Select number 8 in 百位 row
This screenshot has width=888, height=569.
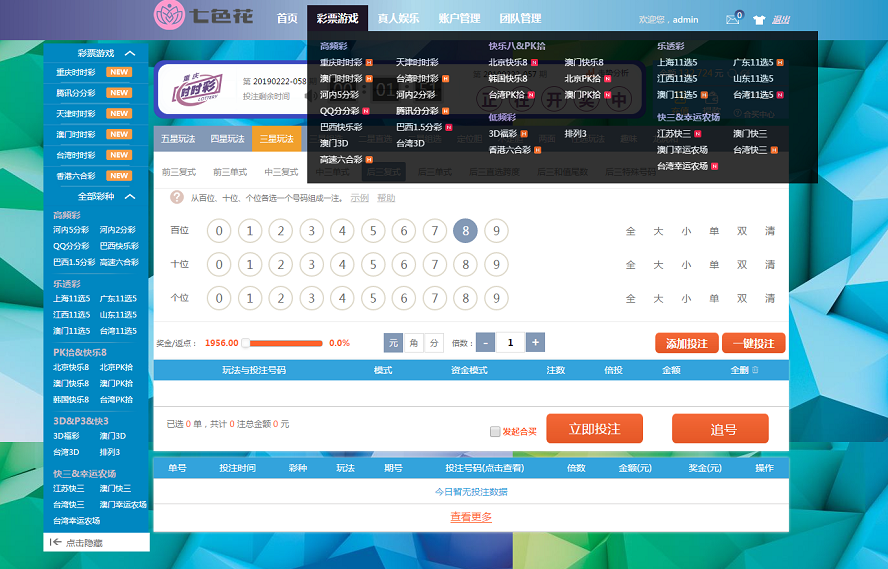(x=465, y=231)
